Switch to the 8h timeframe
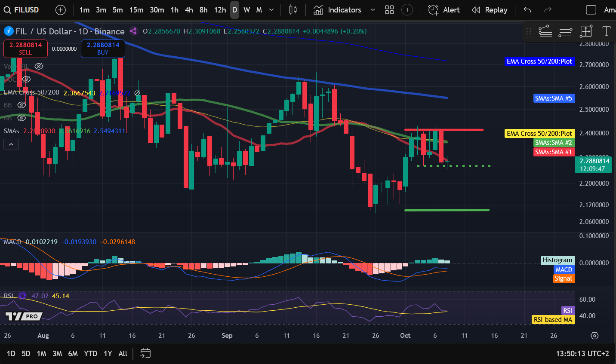 (x=203, y=10)
